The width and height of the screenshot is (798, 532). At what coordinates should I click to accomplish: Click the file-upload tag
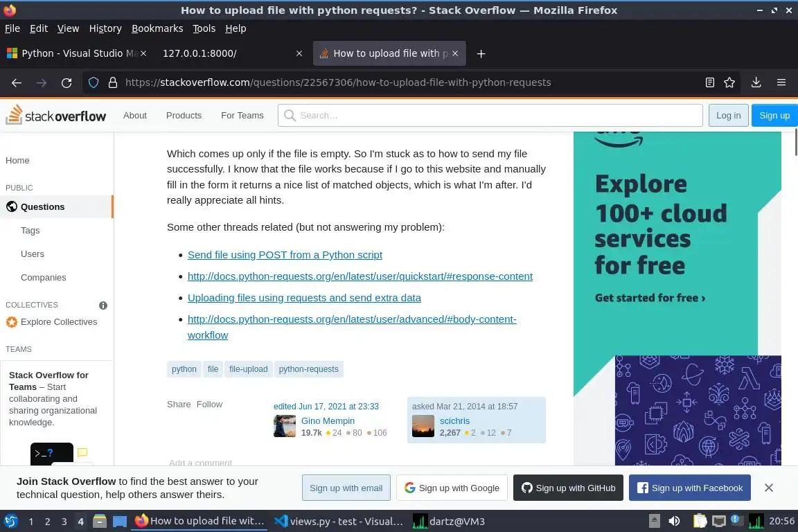point(249,369)
